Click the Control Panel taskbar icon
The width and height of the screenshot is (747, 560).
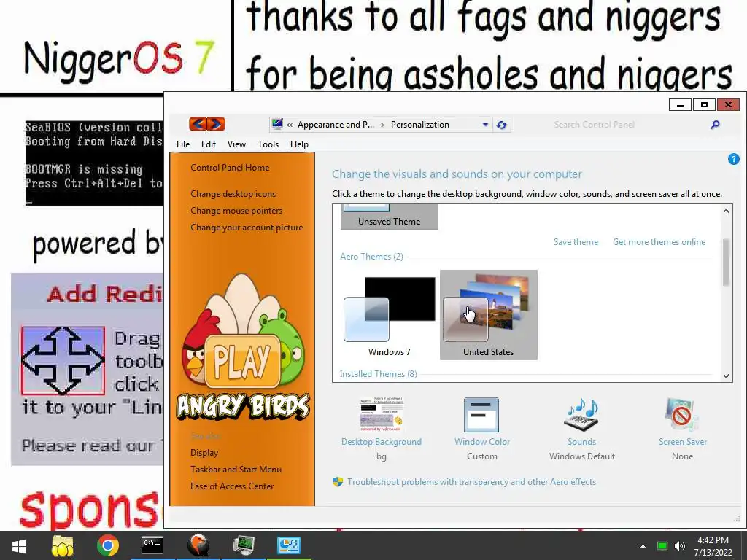tap(289, 545)
